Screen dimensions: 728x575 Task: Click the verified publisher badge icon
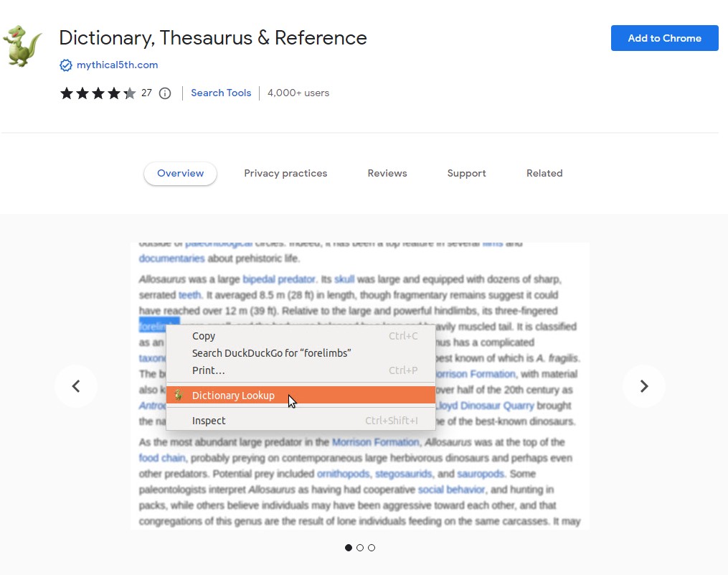65,65
